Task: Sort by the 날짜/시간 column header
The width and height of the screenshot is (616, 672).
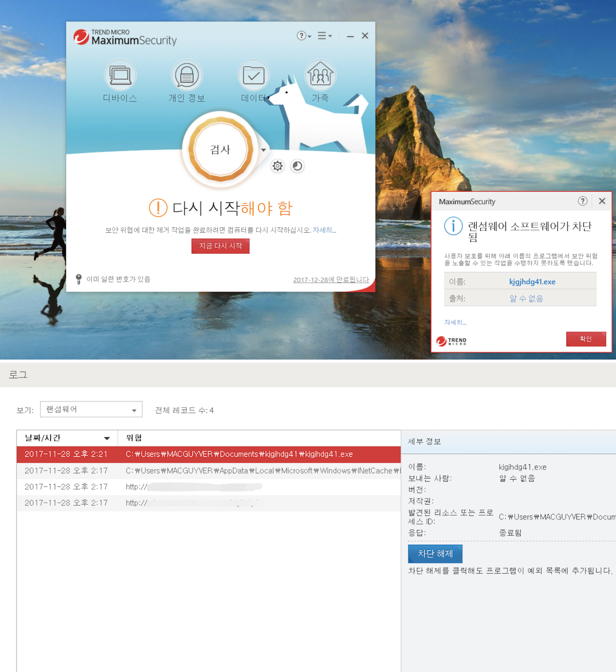Action: [67, 438]
